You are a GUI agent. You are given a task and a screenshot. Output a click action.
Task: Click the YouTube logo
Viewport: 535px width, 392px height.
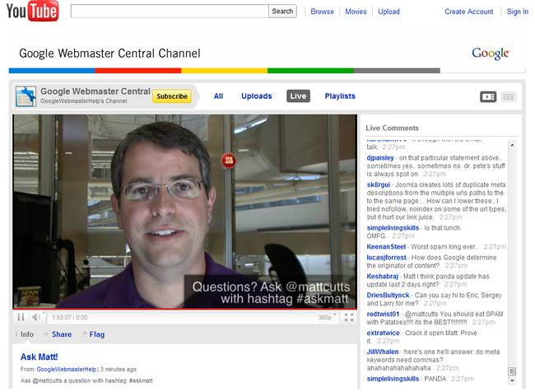click(31, 12)
